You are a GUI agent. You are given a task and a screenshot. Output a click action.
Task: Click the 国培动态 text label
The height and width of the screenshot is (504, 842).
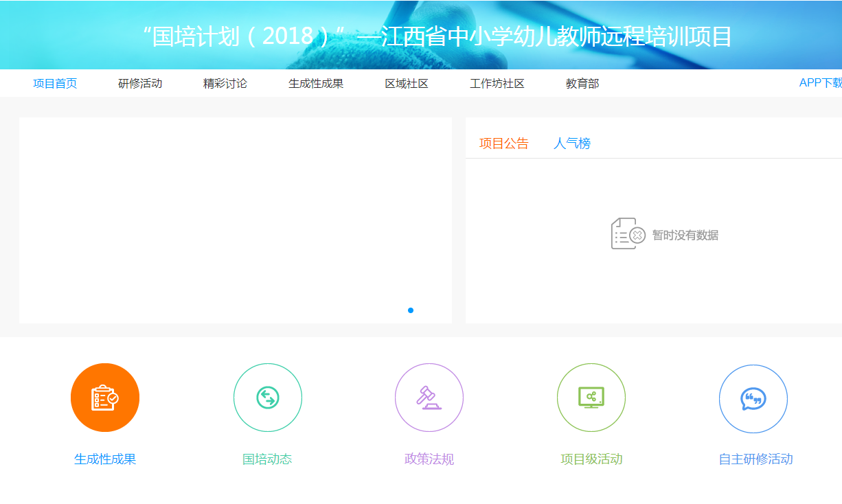267,459
